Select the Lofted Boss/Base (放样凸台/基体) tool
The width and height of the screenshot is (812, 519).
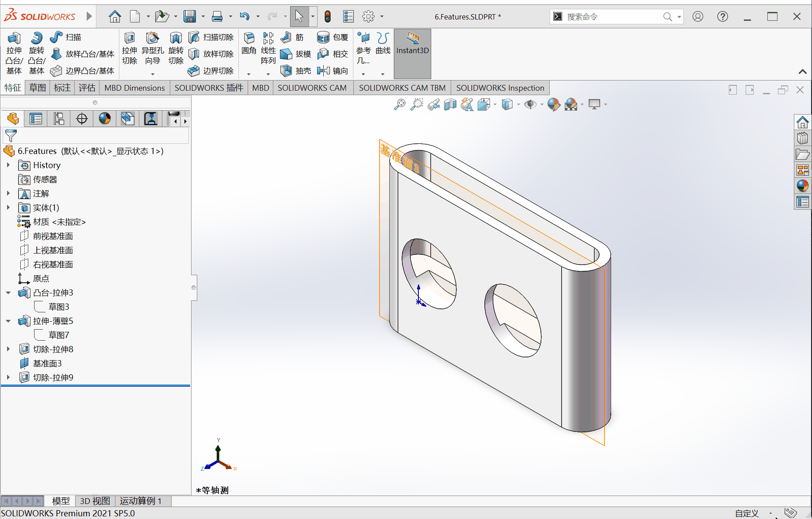click(83, 54)
